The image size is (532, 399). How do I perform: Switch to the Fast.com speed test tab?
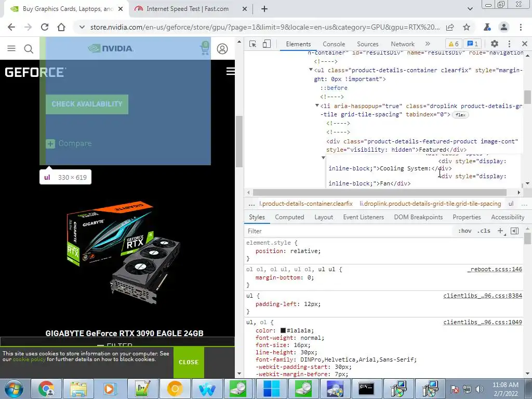[x=187, y=9]
